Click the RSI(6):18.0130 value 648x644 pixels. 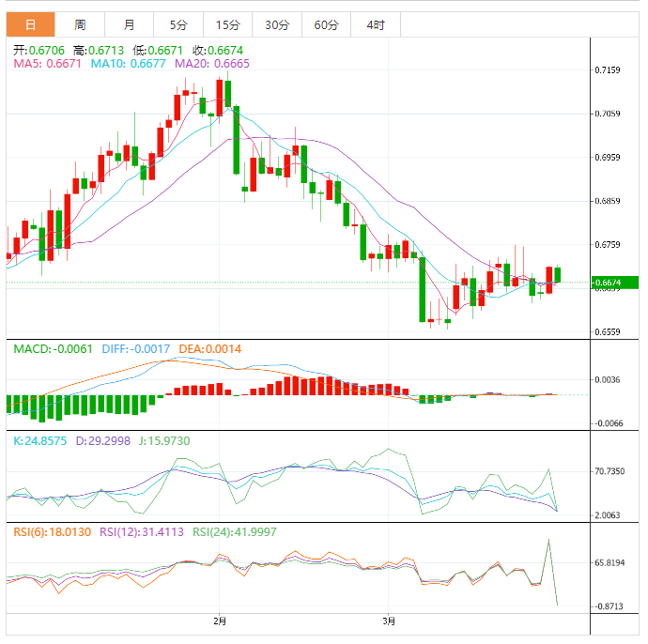pos(52,532)
